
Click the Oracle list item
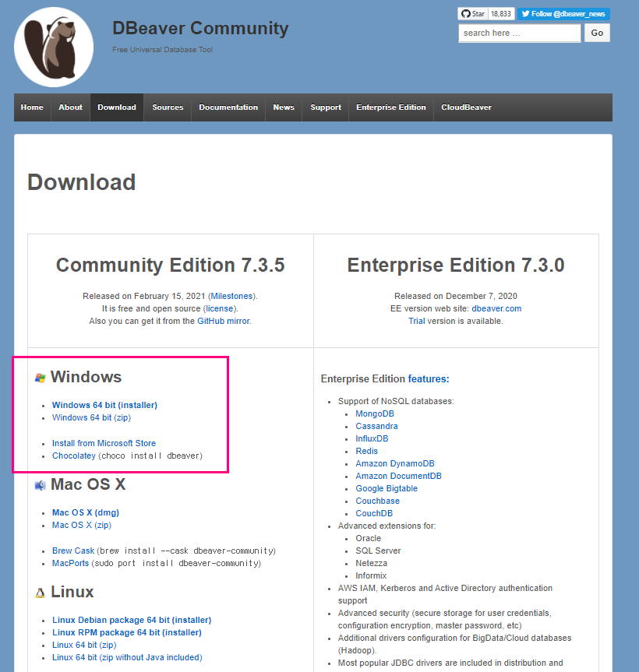coord(369,538)
